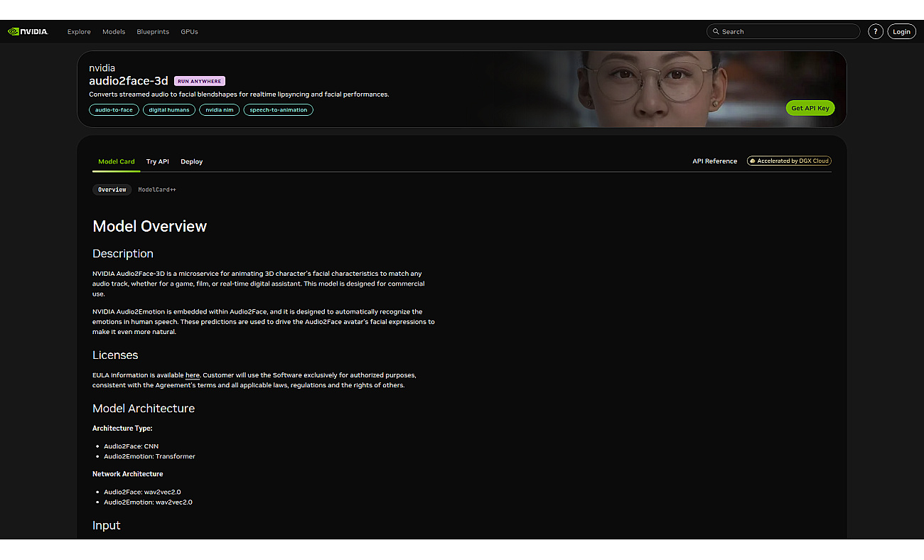
Task: Click the Licenses heading
Action: tap(115, 355)
